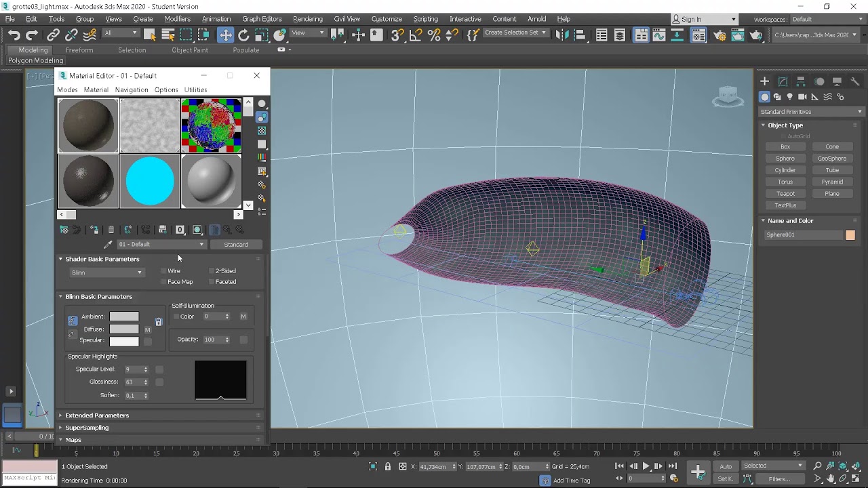Open the Blinn shader type dropdown
868x488 pixels.
106,272
